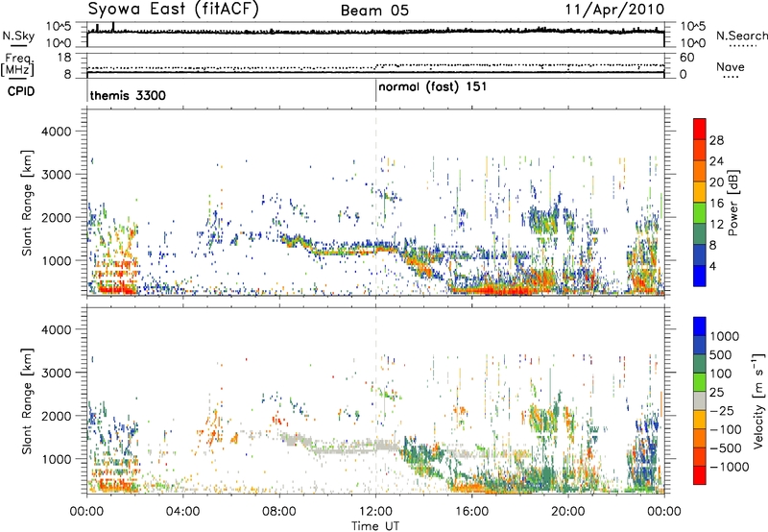This screenshot has height=532, width=768.
Task: Click the "Power [dB]" colorbar title
Action: point(733,203)
